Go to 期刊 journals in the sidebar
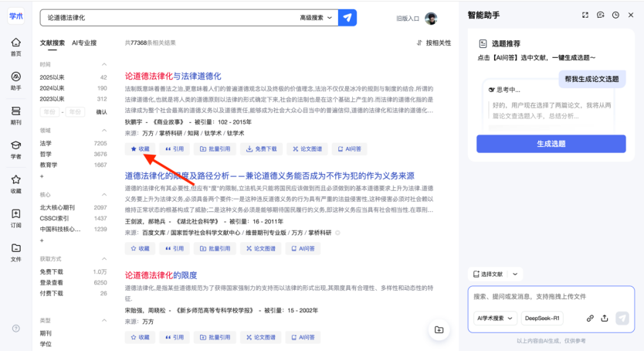 pos(15,115)
